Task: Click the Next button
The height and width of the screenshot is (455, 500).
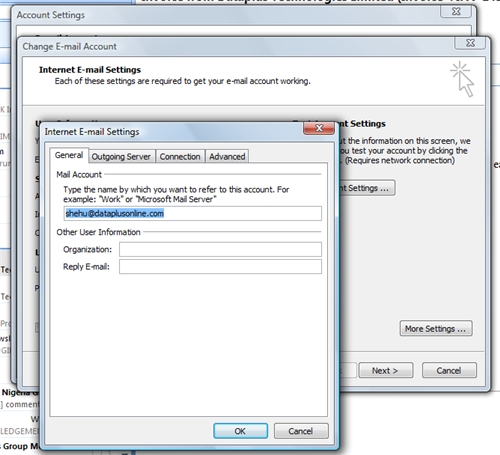Action: tap(386, 370)
